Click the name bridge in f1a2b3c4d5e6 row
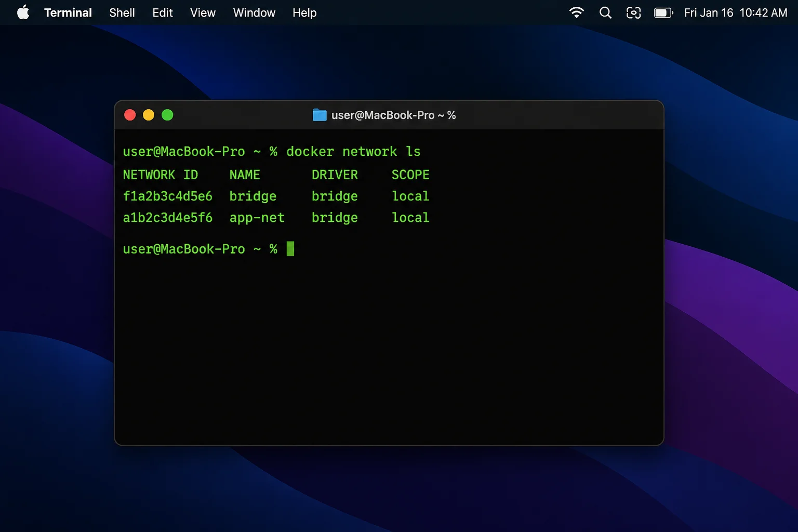Viewport: 798px width, 532px height. (x=253, y=196)
